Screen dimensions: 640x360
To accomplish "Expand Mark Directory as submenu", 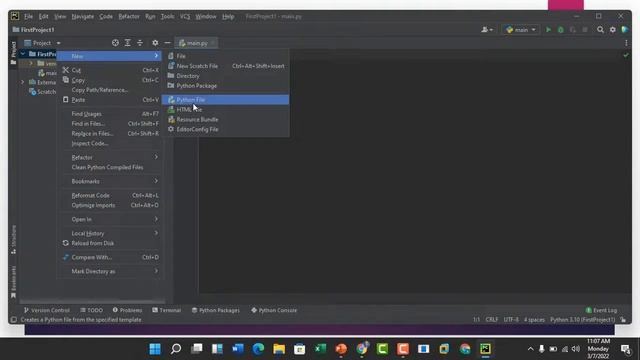I will click(110, 271).
